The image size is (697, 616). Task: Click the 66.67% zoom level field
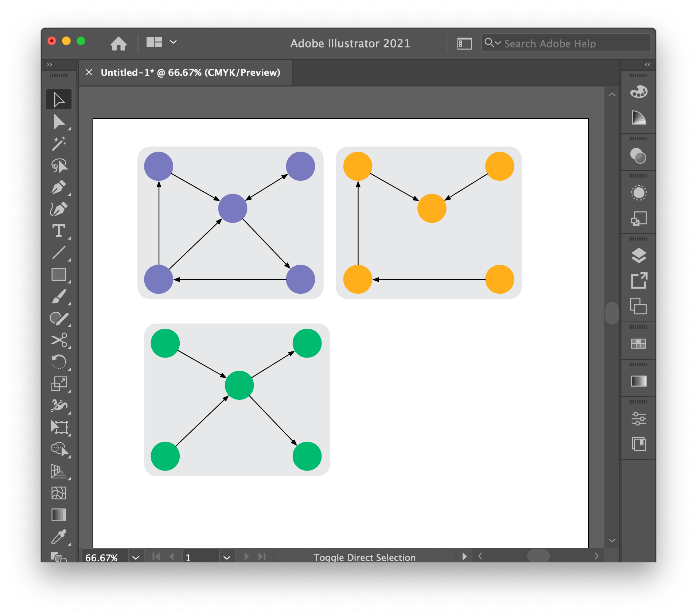[105, 557]
